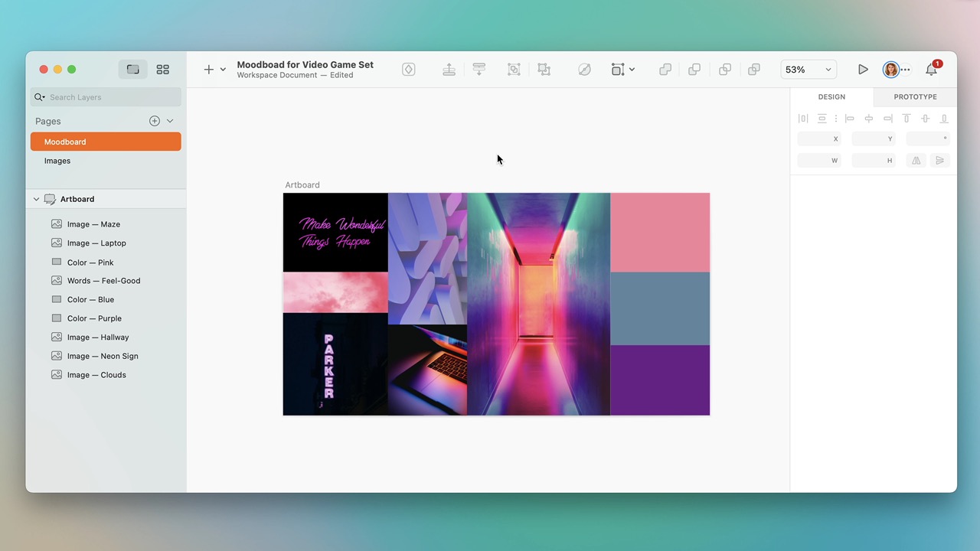Click the Difference boolean icon

tap(754, 70)
